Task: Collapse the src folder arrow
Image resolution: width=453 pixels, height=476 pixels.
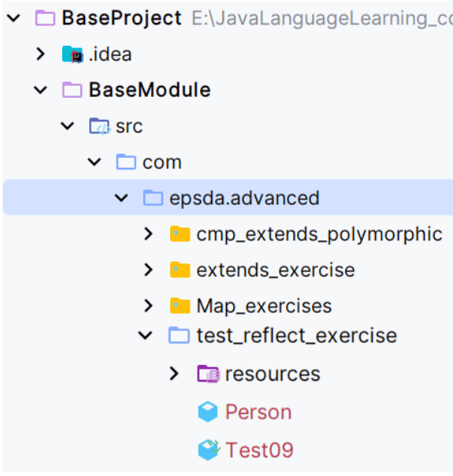Action: pyautogui.click(x=67, y=126)
